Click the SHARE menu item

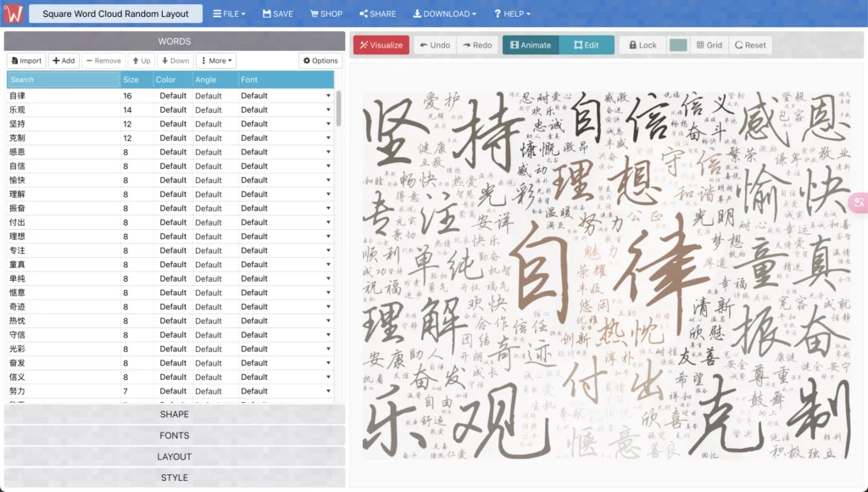377,14
